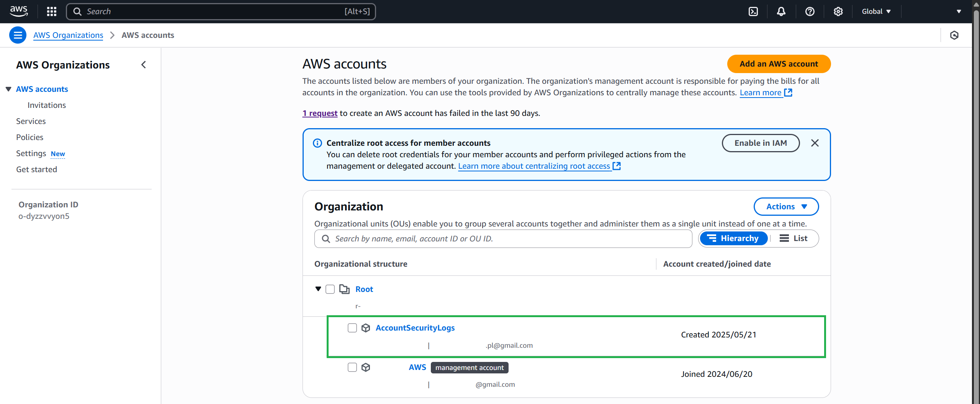Open the help question mark icon
This screenshot has width=980, height=404.
click(810, 11)
